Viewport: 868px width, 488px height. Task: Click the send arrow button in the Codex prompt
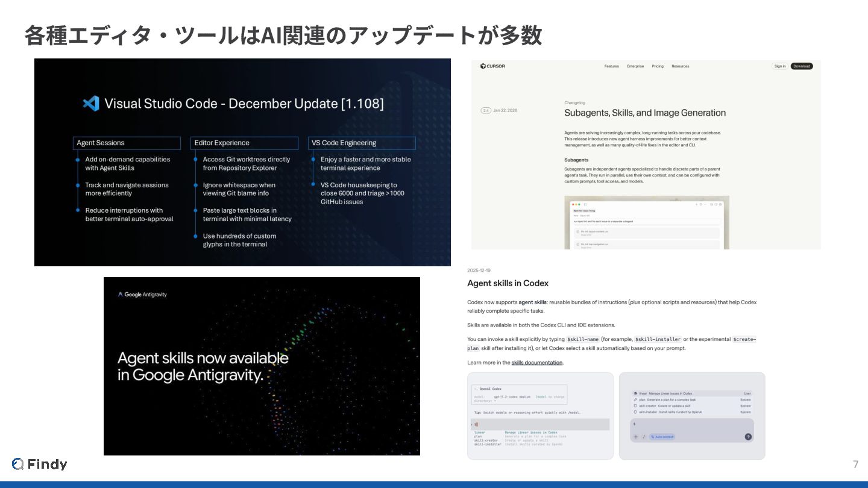748,437
